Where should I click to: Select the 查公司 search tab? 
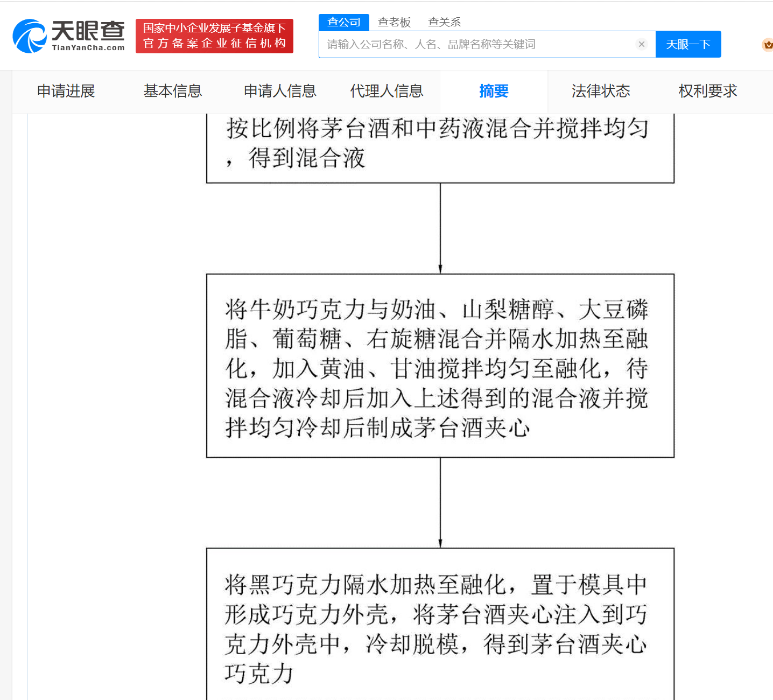tap(344, 22)
